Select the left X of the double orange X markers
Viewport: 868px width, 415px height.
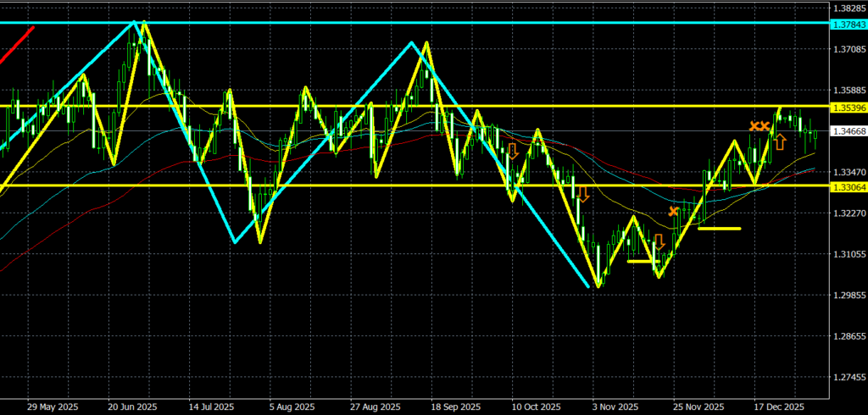(x=754, y=126)
